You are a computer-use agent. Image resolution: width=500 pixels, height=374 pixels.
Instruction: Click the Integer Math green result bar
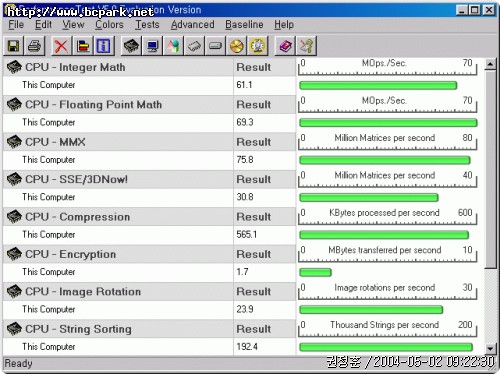pos(378,85)
